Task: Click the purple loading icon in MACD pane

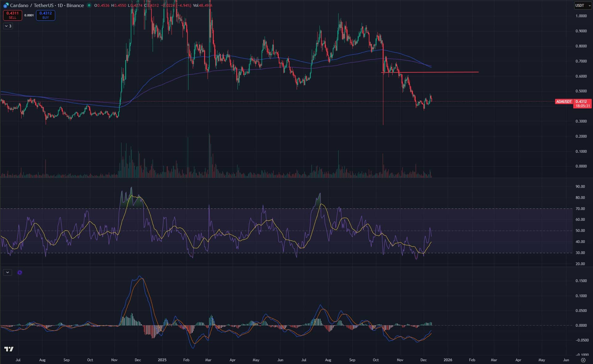Action: [x=20, y=273]
